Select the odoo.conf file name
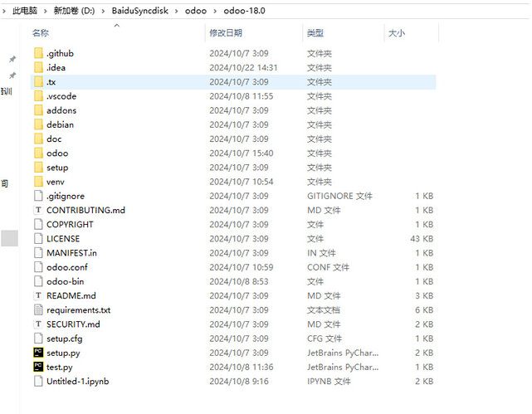Screen dimensions: 532x414 pyautogui.click(x=67, y=267)
